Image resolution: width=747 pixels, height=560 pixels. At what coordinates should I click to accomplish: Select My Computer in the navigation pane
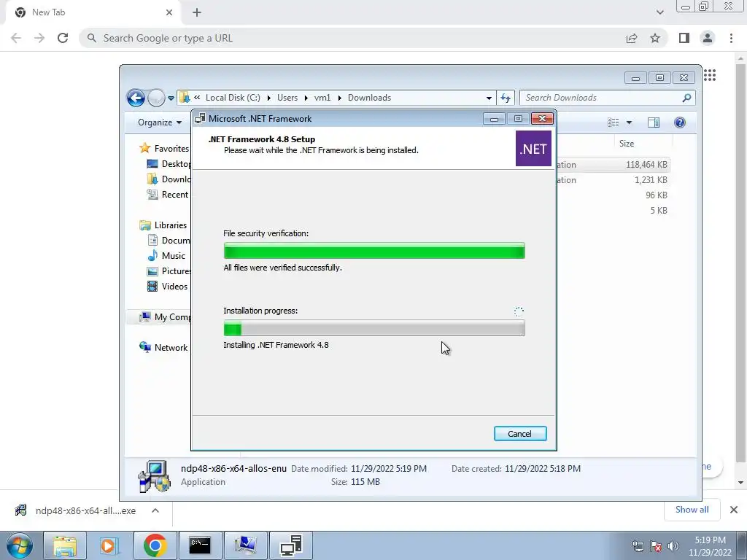[164, 317]
